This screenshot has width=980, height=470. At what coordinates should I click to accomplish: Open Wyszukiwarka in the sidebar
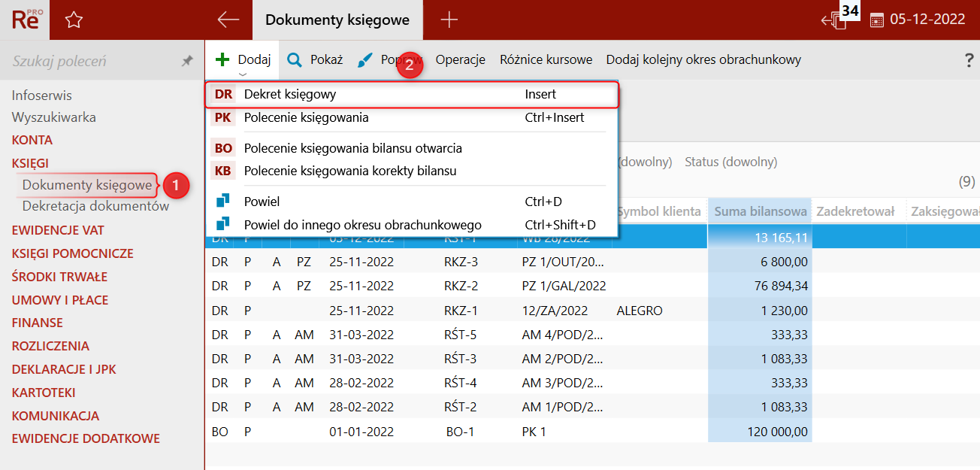coord(54,117)
